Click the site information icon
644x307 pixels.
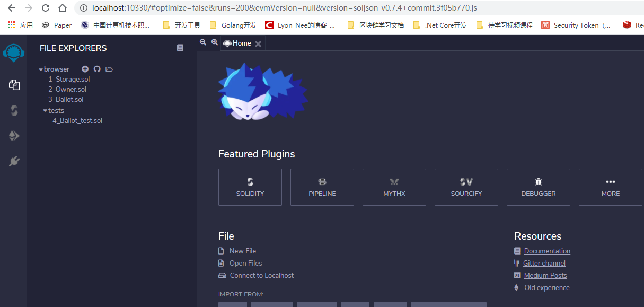click(x=84, y=8)
